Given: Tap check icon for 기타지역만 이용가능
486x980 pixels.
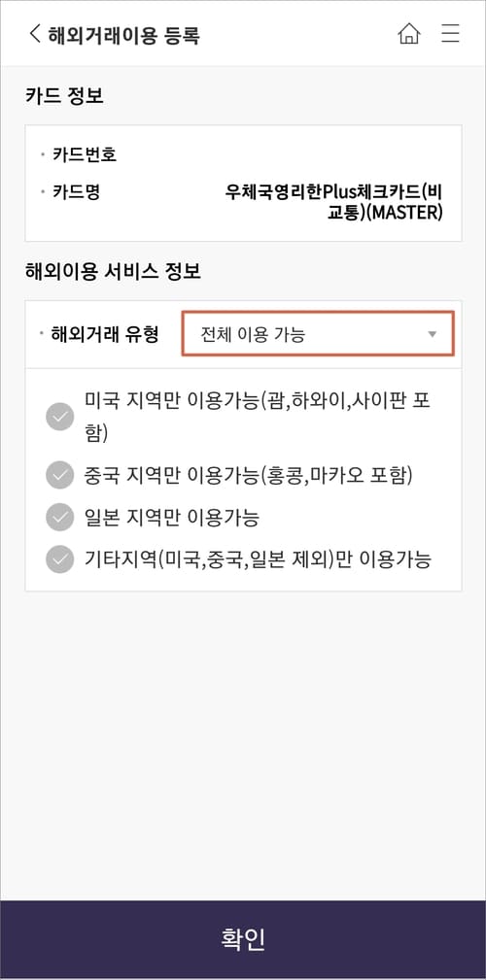Looking at the screenshot, I should pos(60,559).
